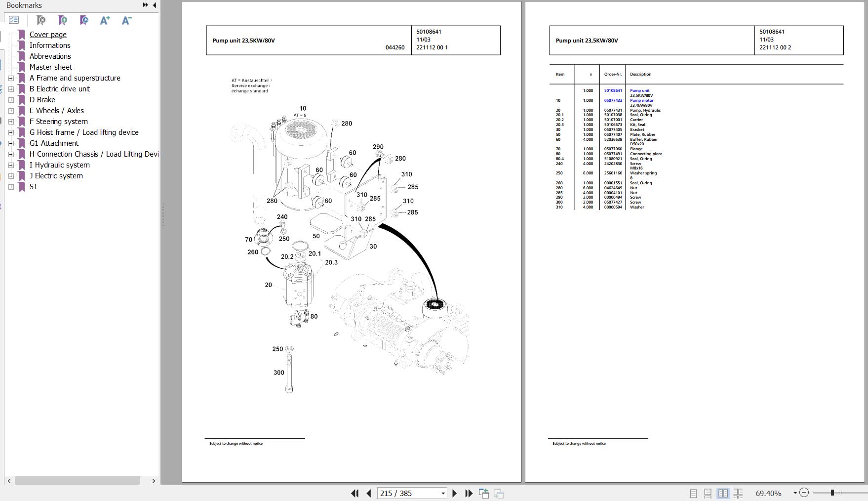Click the delete bookmark icon

[x=41, y=20]
